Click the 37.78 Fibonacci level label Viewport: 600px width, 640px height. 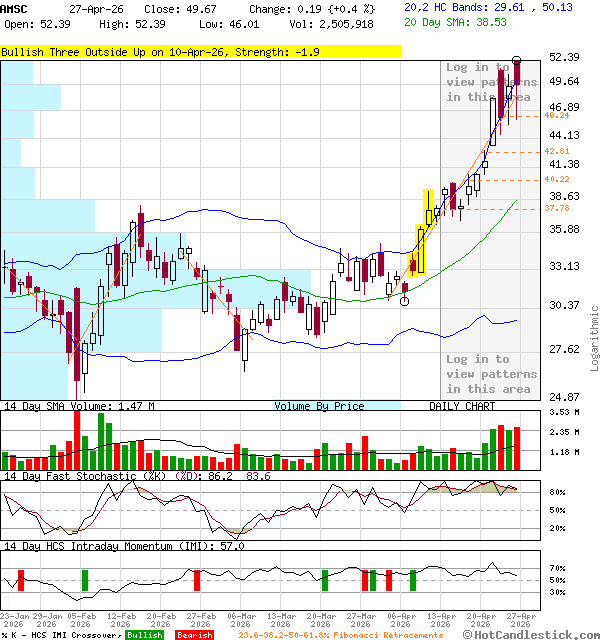click(x=556, y=208)
